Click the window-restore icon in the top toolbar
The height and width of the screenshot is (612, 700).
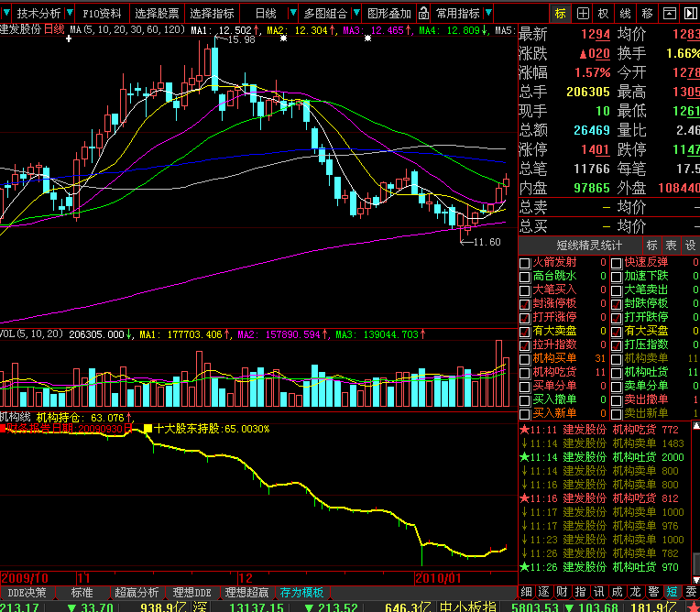(x=669, y=14)
